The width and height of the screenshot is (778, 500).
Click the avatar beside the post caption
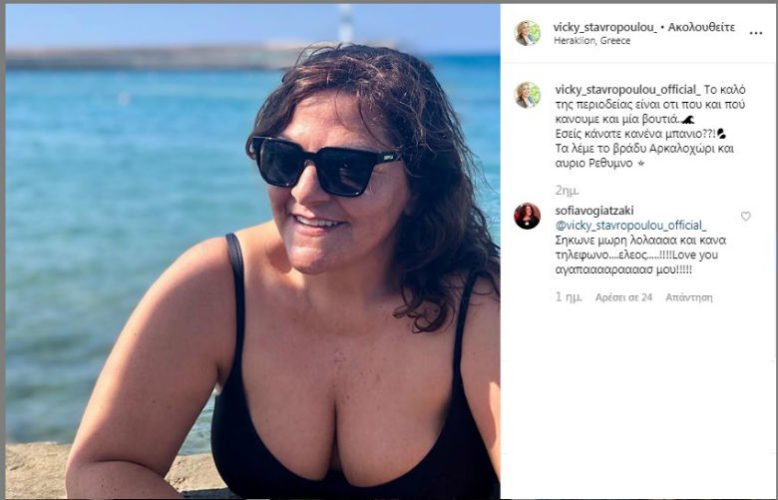pyautogui.click(x=526, y=95)
